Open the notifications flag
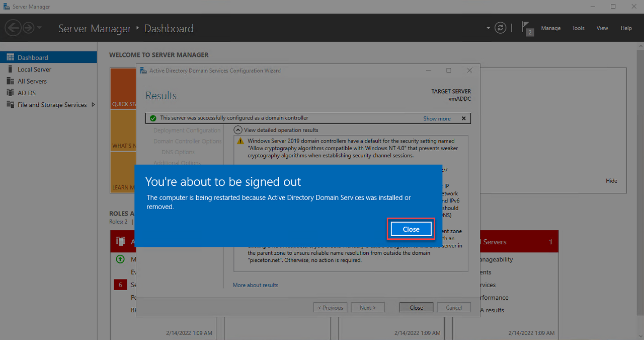 (527, 28)
